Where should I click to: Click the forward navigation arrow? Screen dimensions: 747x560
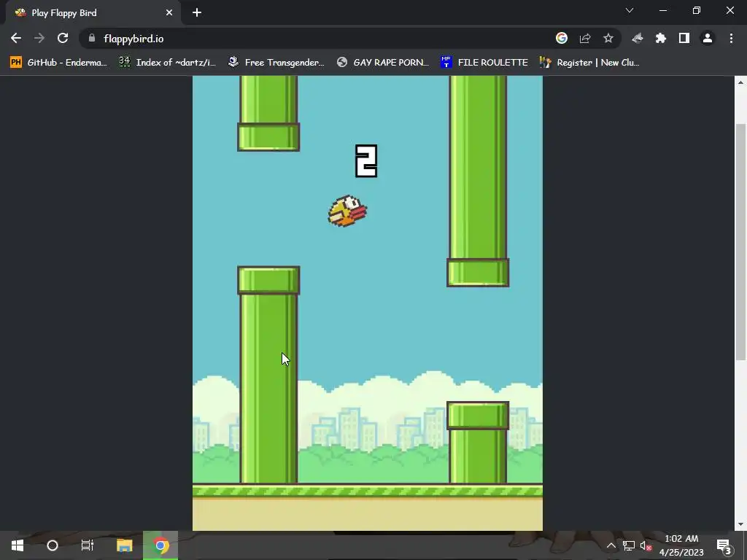39,38
